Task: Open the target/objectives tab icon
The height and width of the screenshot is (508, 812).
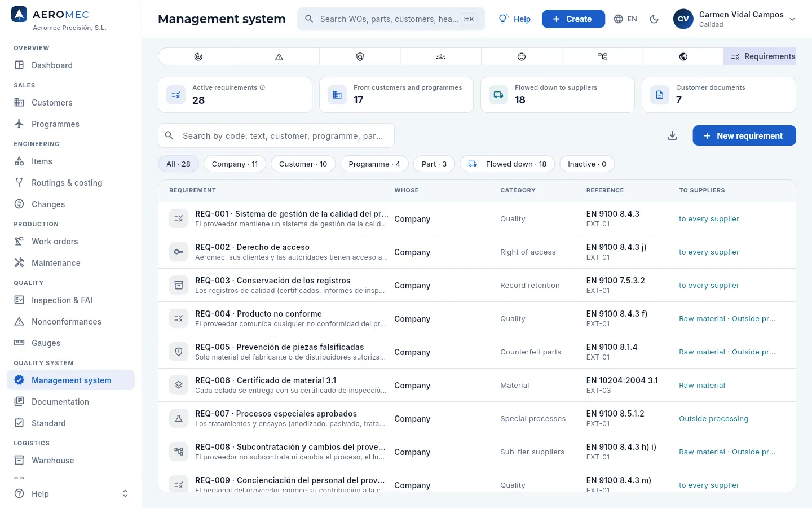Action: coord(198,56)
